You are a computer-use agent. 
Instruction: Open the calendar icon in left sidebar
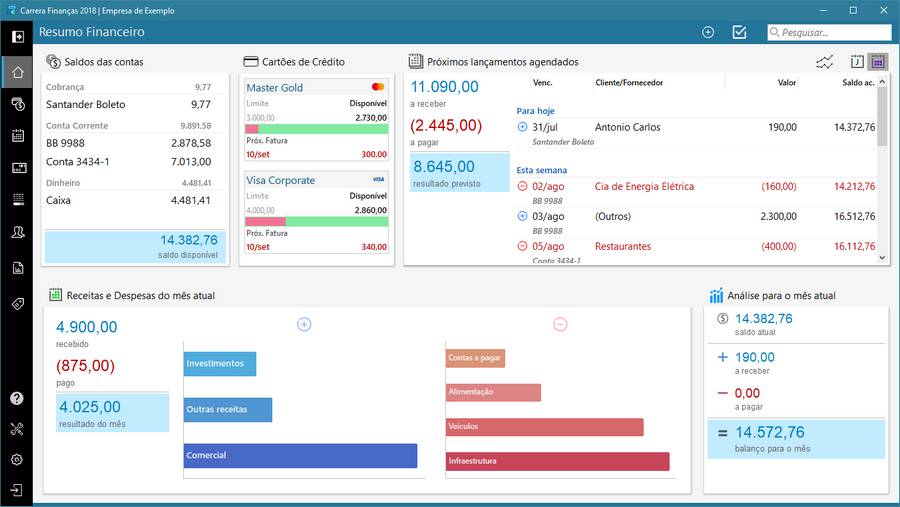tap(18, 136)
